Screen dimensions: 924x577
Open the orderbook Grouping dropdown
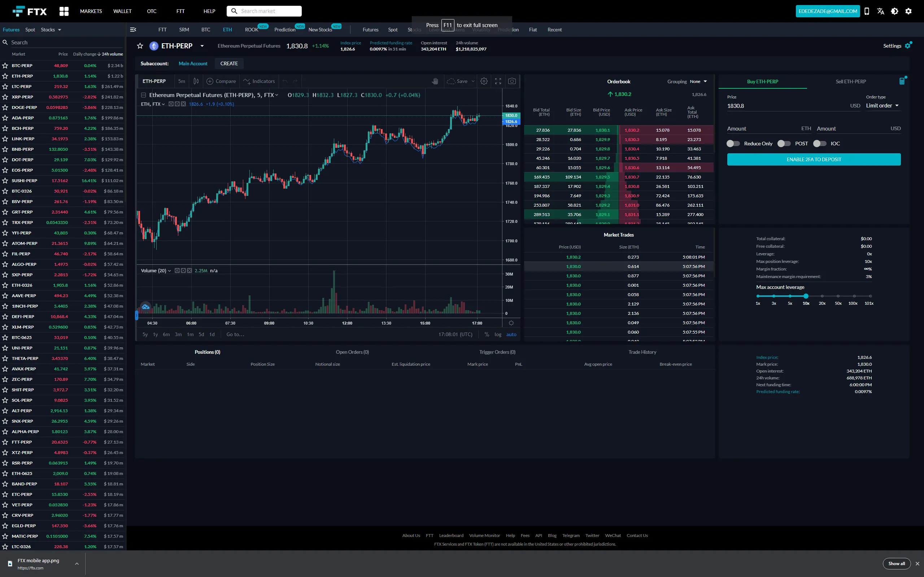tap(700, 81)
